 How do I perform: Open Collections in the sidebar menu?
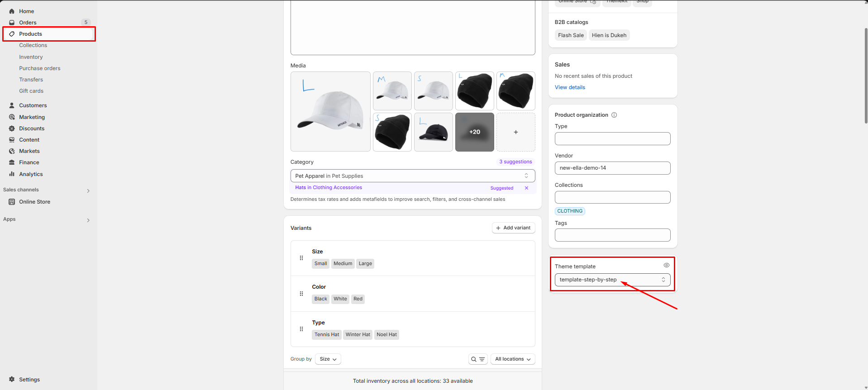click(x=33, y=45)
